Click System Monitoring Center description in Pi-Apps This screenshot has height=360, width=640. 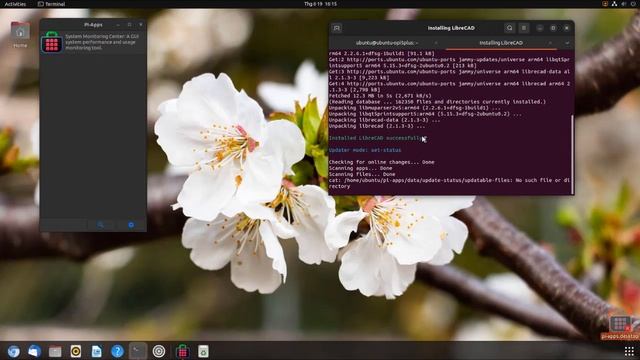tap(102, 42)
